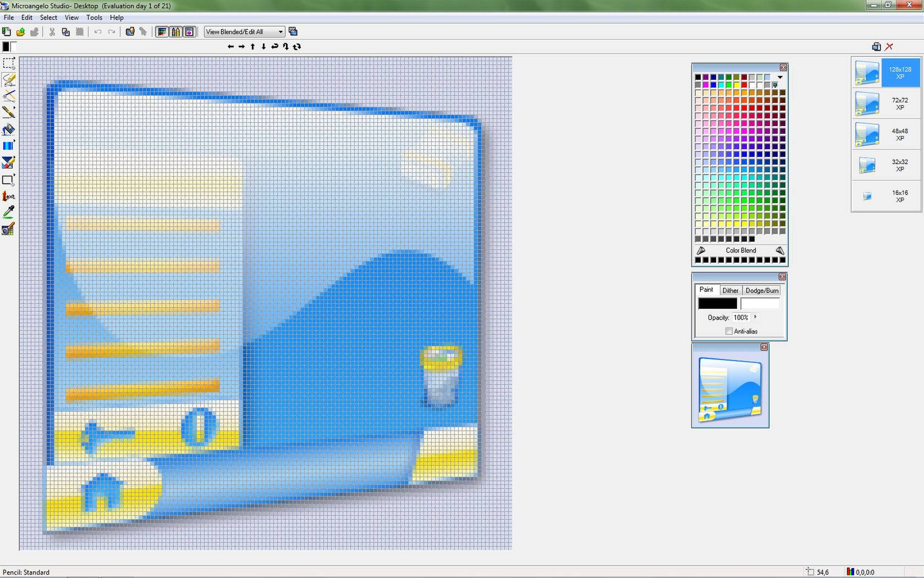The image size is (924, 578).
Task: Enable the Anti-alias checkbox
Action: [729, 331]
